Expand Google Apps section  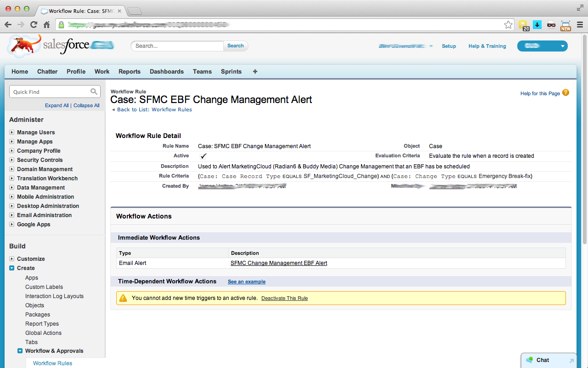12,224
